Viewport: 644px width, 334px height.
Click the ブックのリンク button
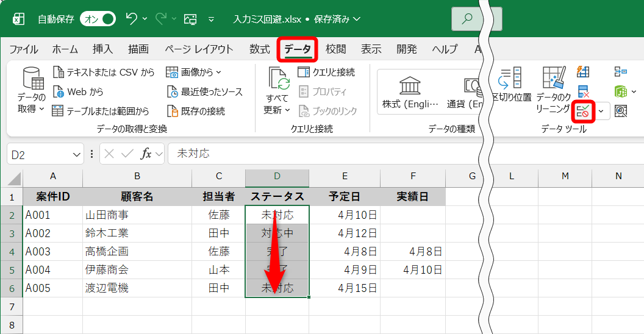coord(327,111)
